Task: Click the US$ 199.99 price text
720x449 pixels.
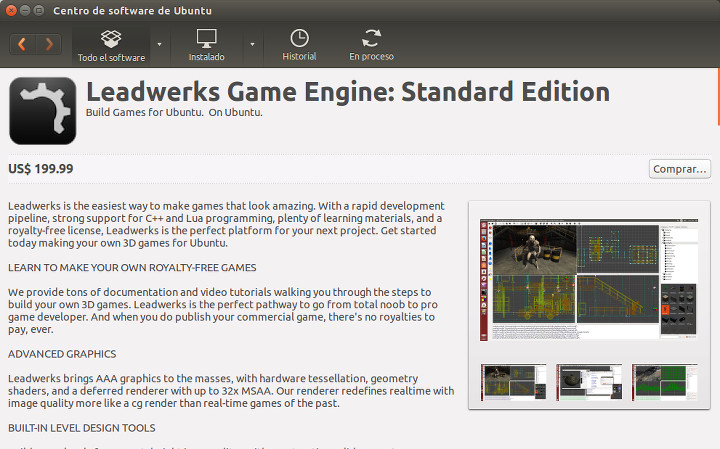Action: pos(40,169)
